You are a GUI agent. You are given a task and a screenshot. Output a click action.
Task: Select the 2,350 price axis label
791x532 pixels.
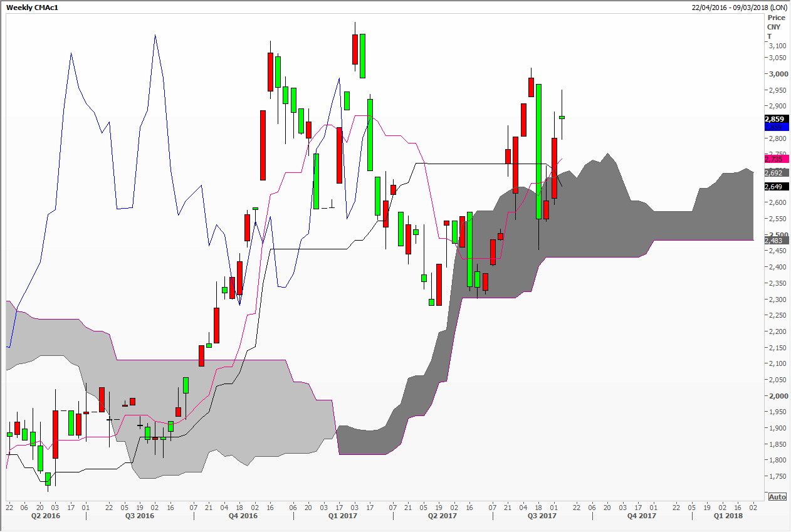pyautogui.click(x=777, y=283)
